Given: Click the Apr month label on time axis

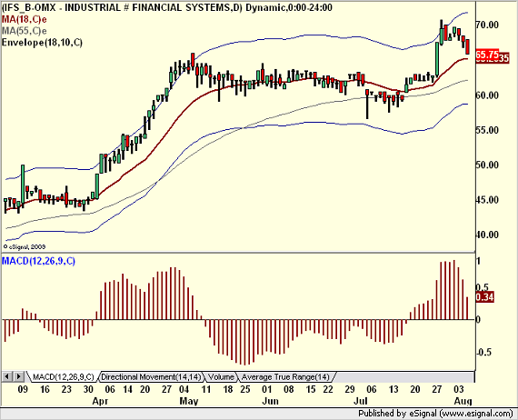Looking at the screenshot, I should pos(100,401).
